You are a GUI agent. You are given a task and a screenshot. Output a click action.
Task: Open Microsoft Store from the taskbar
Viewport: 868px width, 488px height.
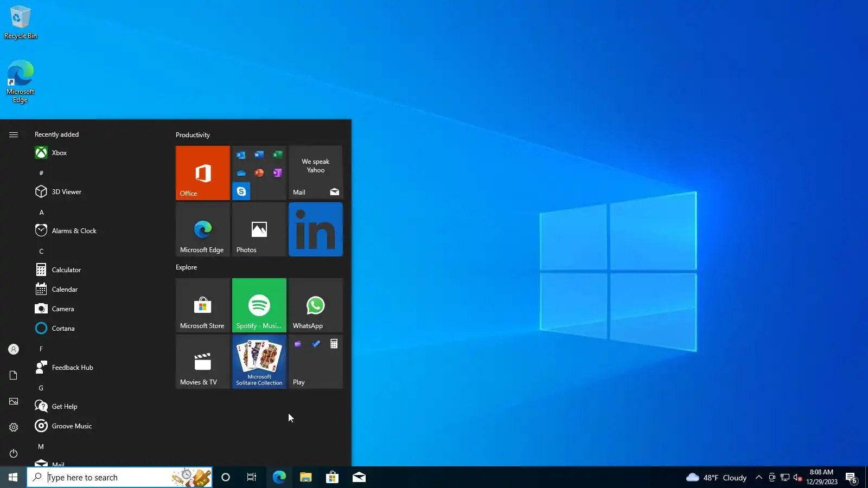click(332, 477)
